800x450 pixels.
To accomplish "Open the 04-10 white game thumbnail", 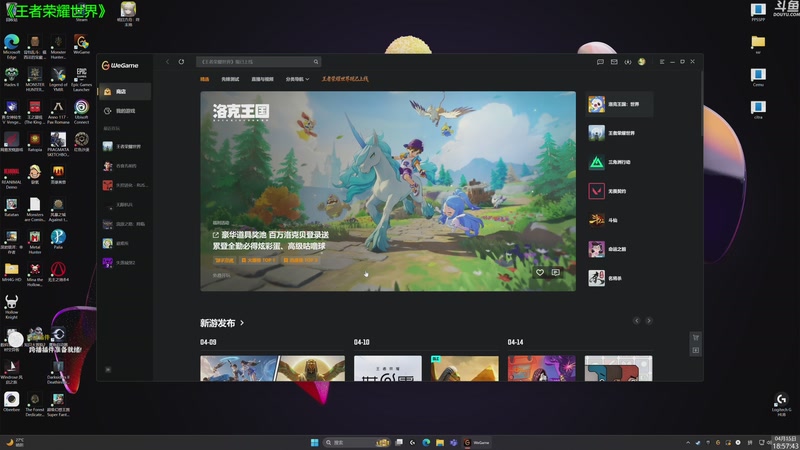I will 388,368.
